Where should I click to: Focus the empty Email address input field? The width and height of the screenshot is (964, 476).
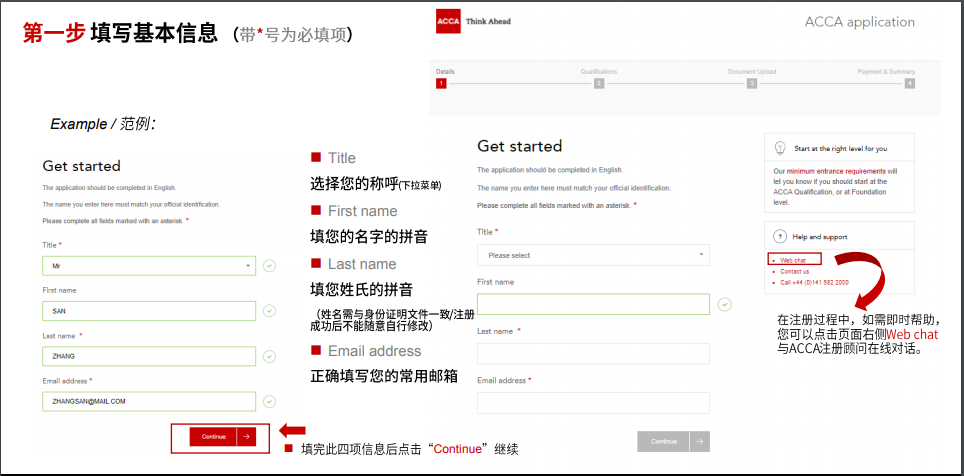click(593, 403)
